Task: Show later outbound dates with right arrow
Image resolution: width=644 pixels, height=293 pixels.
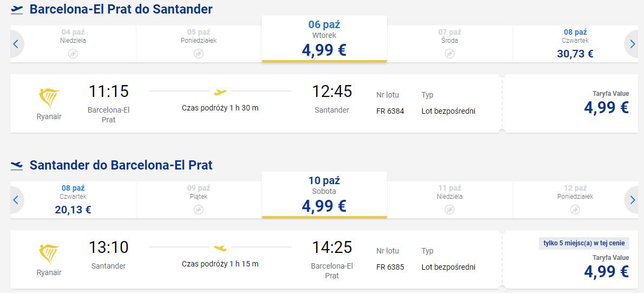Action: [631, 43]
